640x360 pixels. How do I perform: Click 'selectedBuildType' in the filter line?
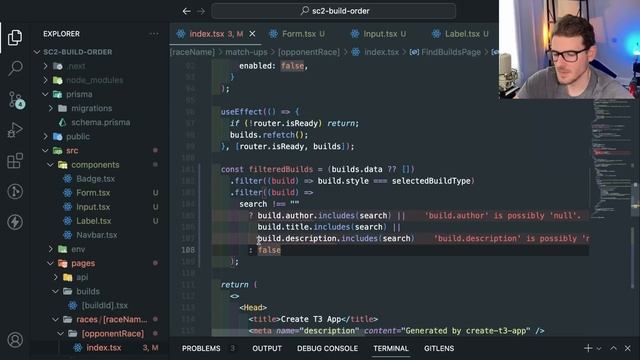point(431,181)
